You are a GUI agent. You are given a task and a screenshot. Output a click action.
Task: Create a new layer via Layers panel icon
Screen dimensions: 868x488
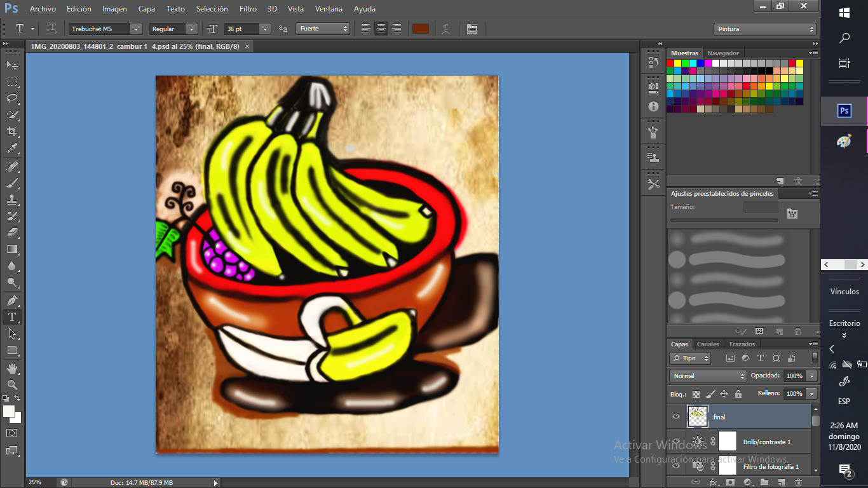[781, 482]
